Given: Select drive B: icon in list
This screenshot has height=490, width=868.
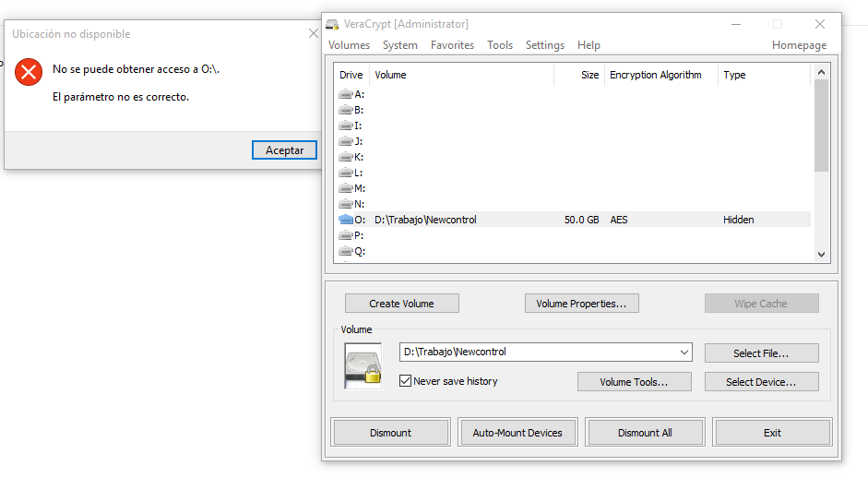Looking at the screenshot, I should [x=346, y=110].
